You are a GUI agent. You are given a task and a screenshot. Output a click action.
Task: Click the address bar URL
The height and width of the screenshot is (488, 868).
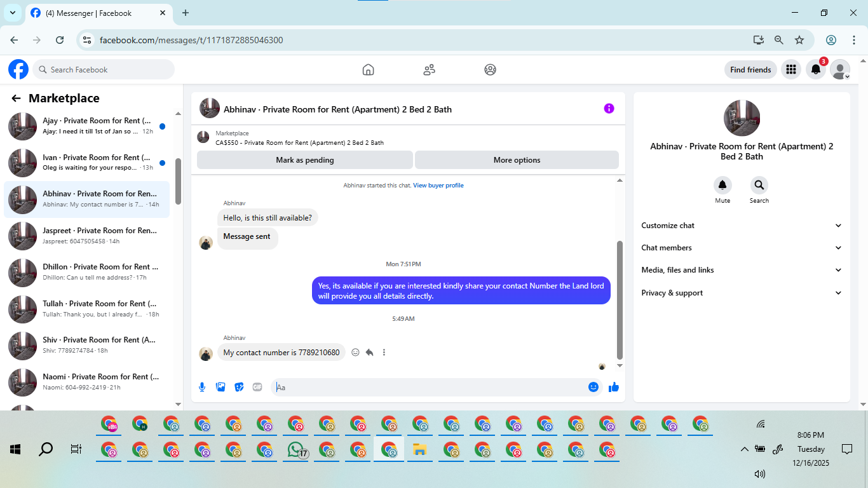[x=191, y=40]
